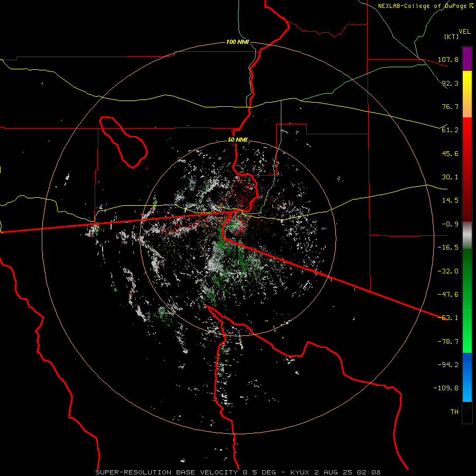Viewport: 476px width, 476px height.
Task: Click the 100 NMI range ring label
Action: (237, 42)
